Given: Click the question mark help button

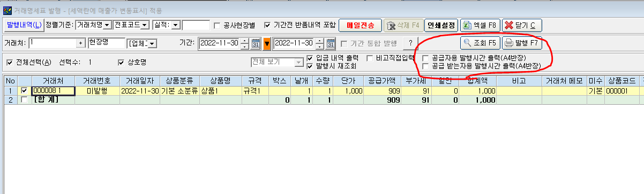Looking at the screenshot, I should 411,43.
